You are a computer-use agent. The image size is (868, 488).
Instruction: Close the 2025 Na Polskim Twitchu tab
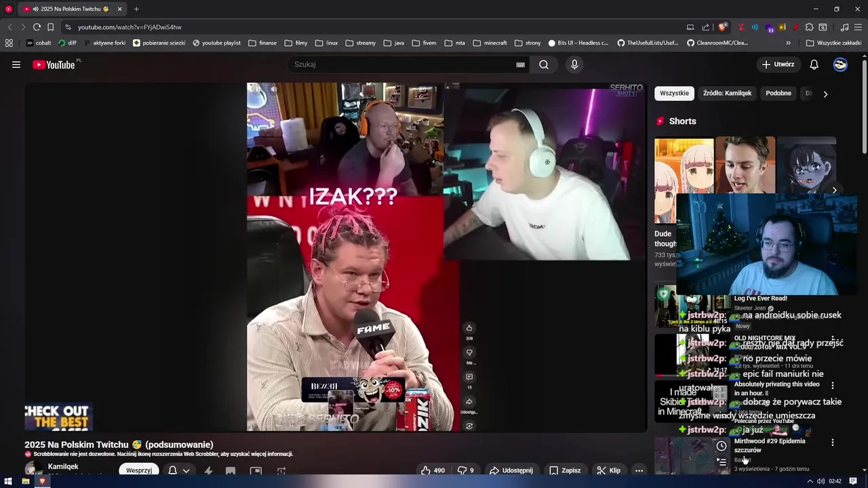(x=120, y=9)
